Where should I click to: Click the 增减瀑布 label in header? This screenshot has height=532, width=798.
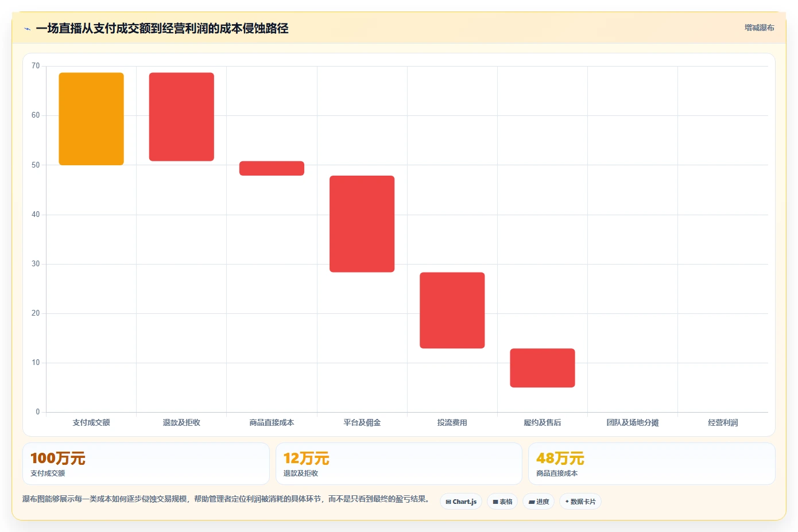(x=759, y=28)
